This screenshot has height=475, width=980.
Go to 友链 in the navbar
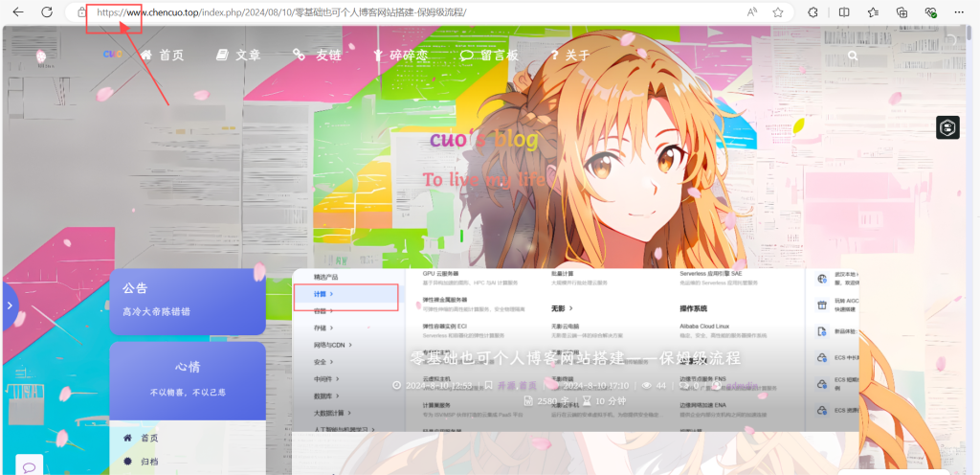pyautogui.click(x=318, y=56)
